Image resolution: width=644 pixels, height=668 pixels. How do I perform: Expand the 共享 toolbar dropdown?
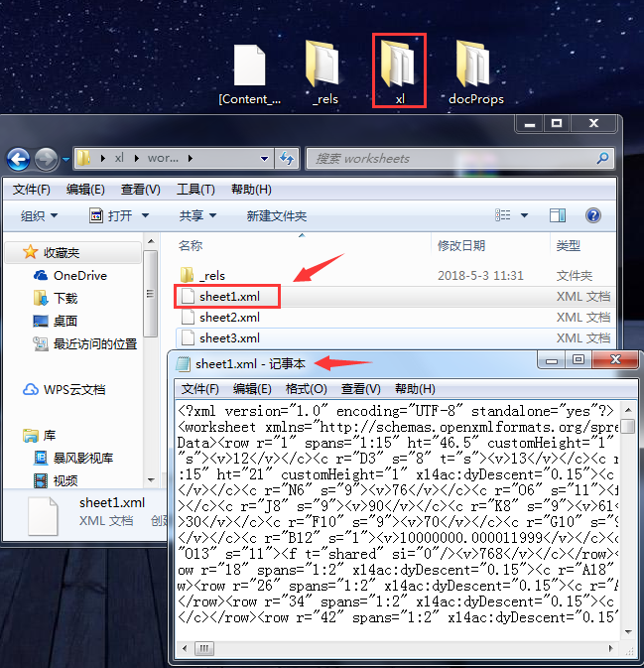coord(197,215)
